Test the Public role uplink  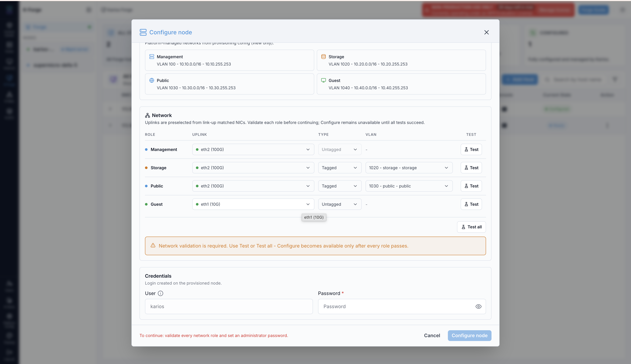coord(471,186)
